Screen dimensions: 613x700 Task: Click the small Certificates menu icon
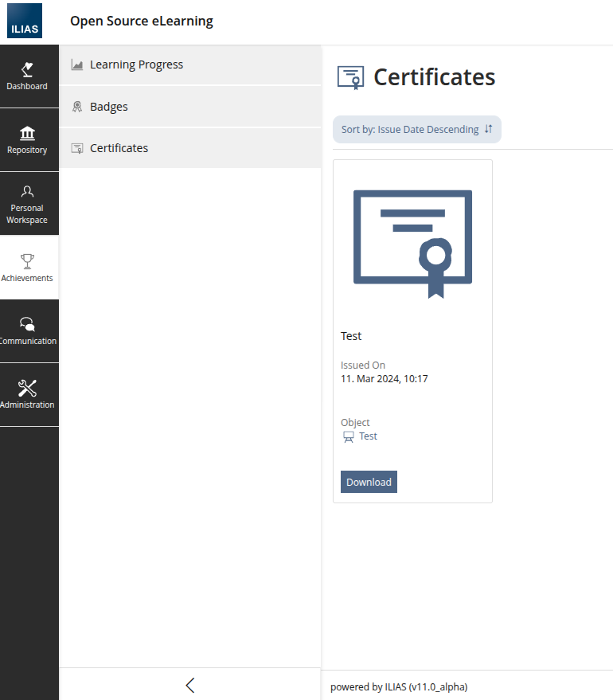coord(77,148)
